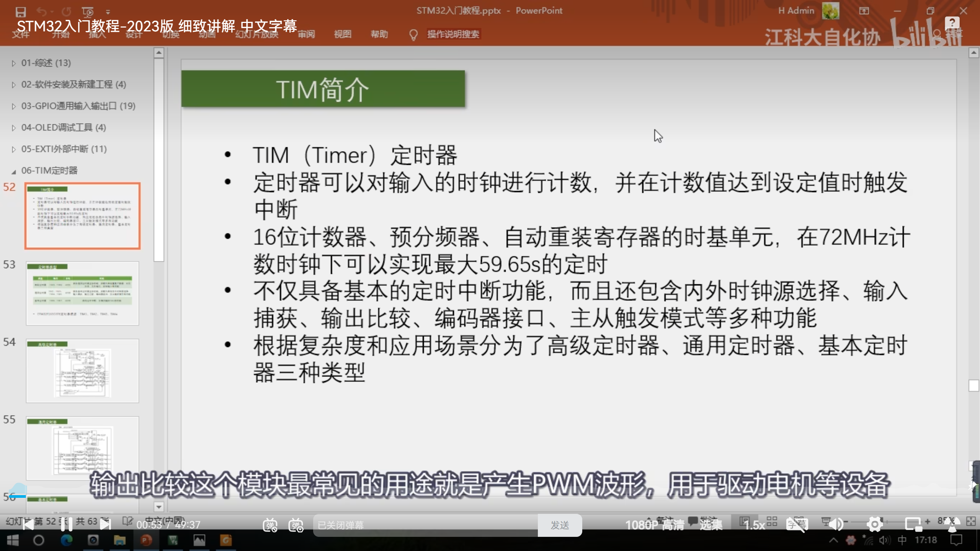
Task: Enable picture-in-picture mode icon
Action: point(913,525)
